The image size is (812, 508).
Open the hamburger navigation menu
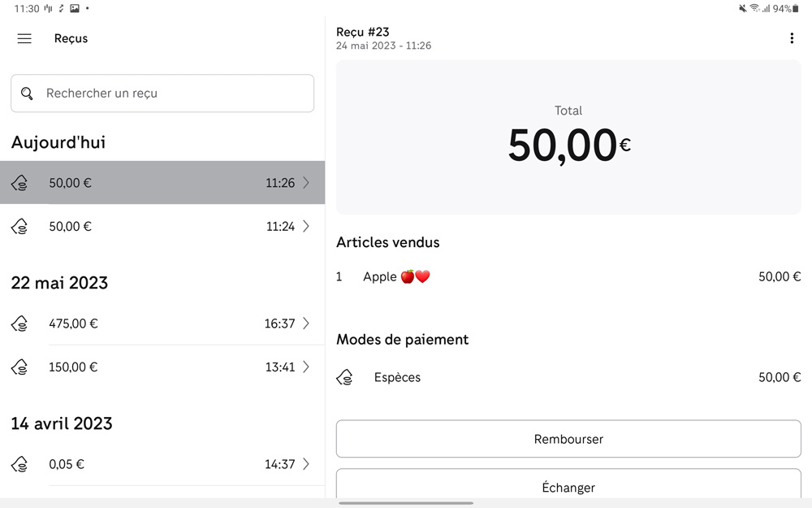click(24, 38)
